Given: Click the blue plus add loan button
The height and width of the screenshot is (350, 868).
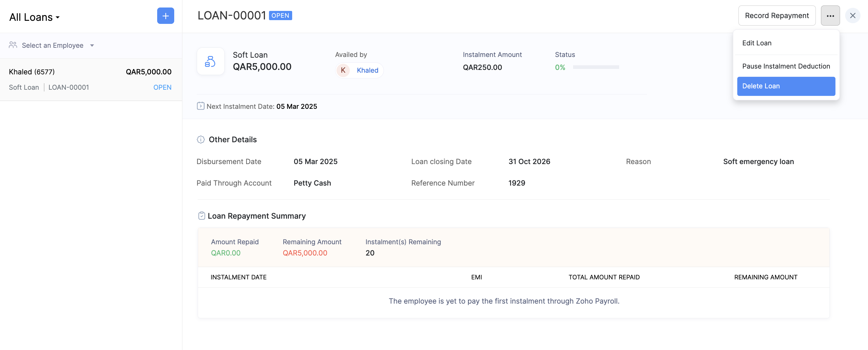Looking at the screenshot, I should coord(165,16).
